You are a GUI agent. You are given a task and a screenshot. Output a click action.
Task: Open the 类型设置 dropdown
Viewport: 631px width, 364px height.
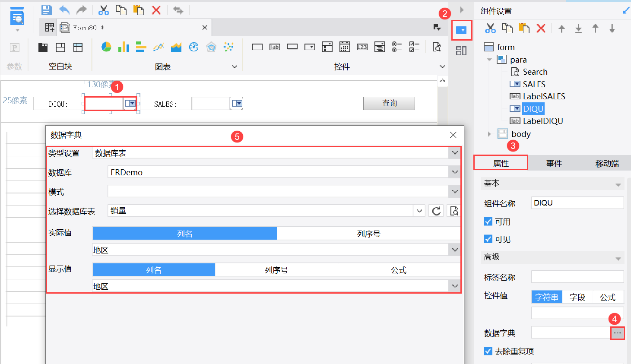455,153
